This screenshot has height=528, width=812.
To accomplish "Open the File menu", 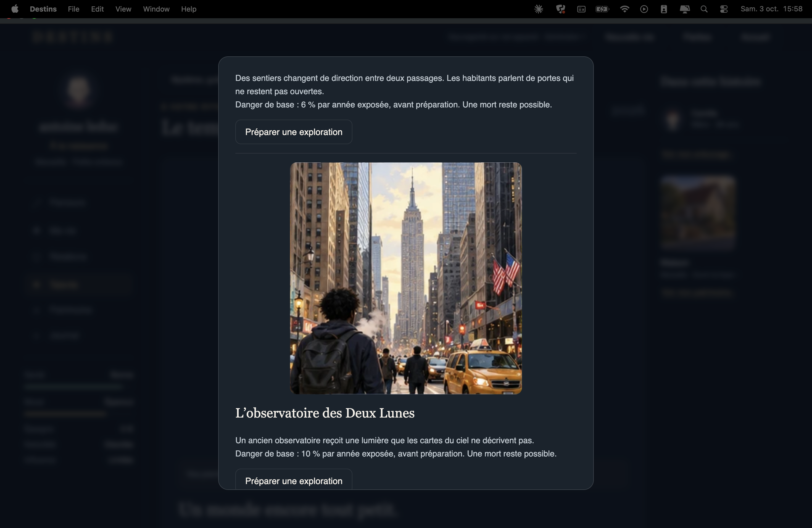I will click(x=73, y=9).
